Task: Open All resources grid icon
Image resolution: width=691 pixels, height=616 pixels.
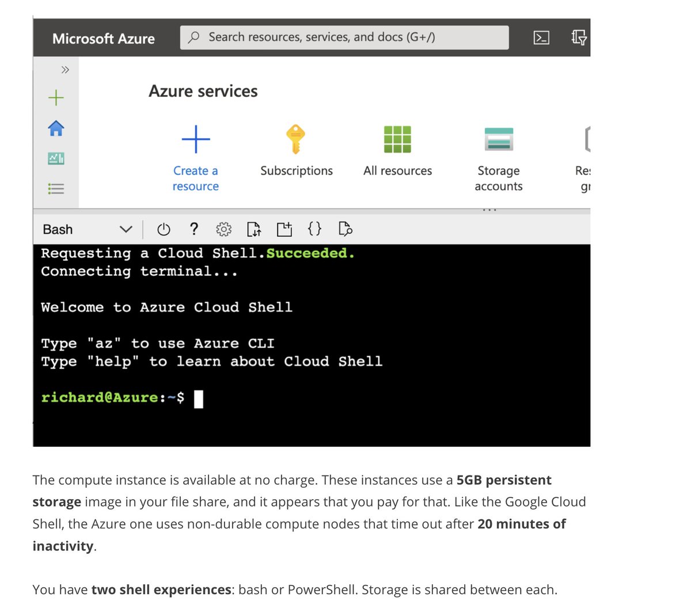Action: point(397,139)
